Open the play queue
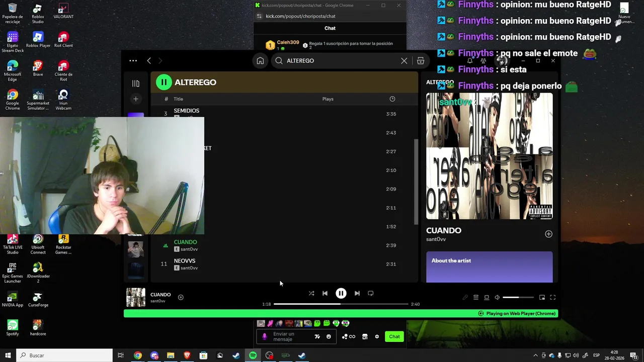 click(x=476, y=297)
